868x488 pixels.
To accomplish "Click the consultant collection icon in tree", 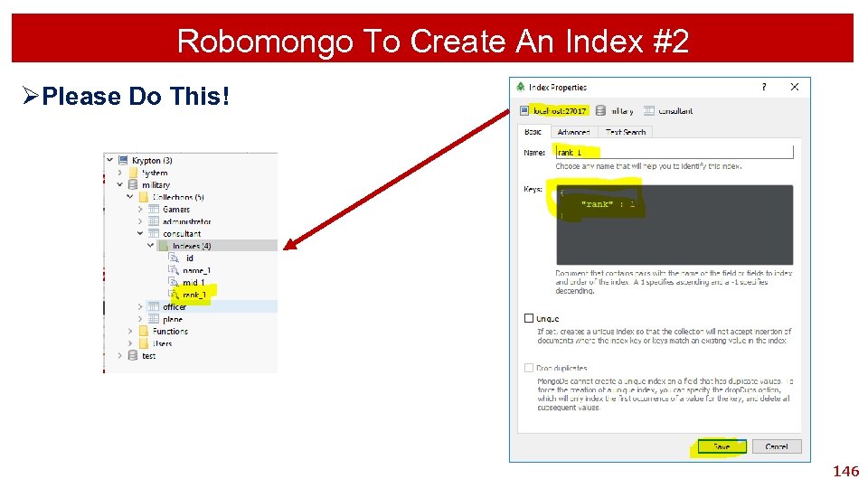I will [154, 233].
